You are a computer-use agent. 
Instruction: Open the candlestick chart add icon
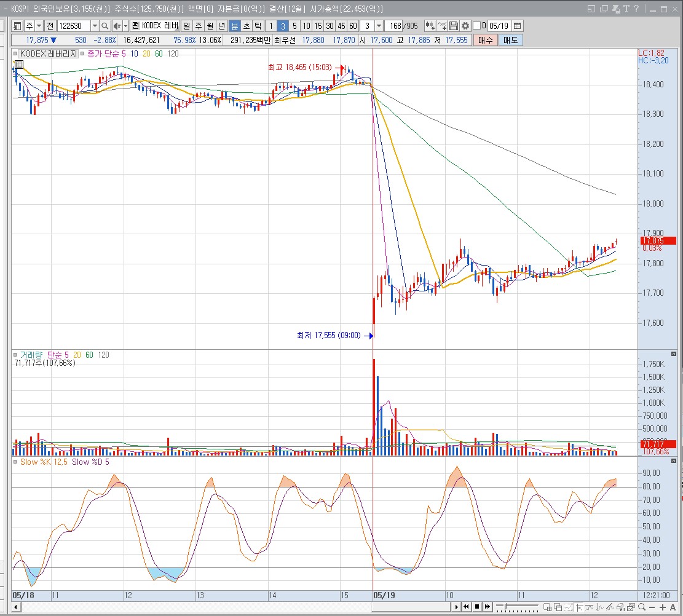point(430,26)
